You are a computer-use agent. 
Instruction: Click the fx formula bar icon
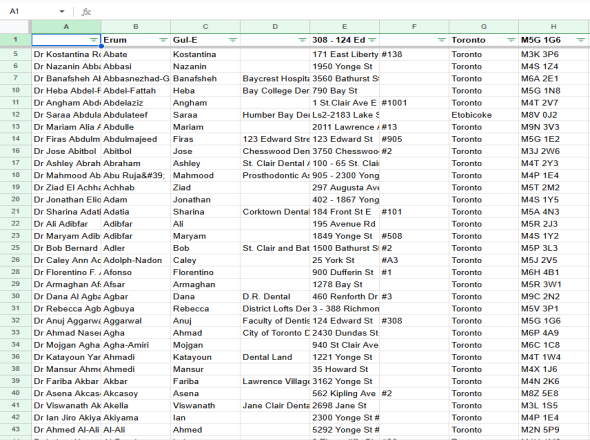[x=86, y=12]
